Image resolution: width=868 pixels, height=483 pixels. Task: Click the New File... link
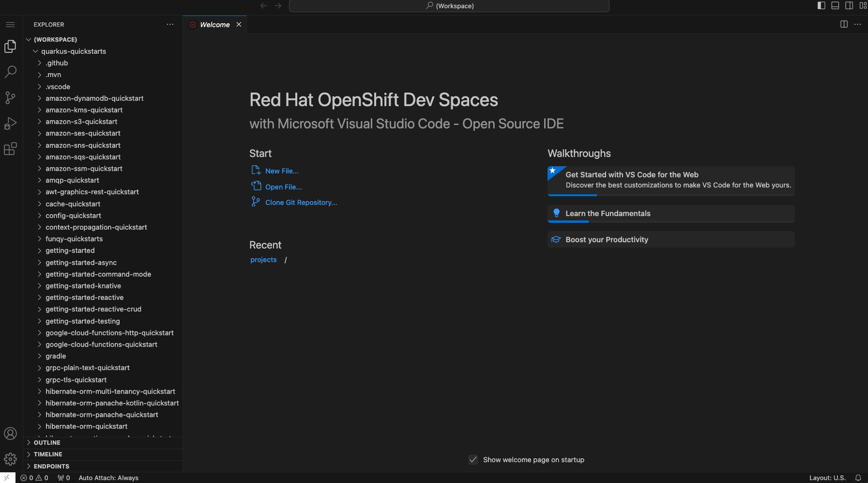tap(282, 171)
